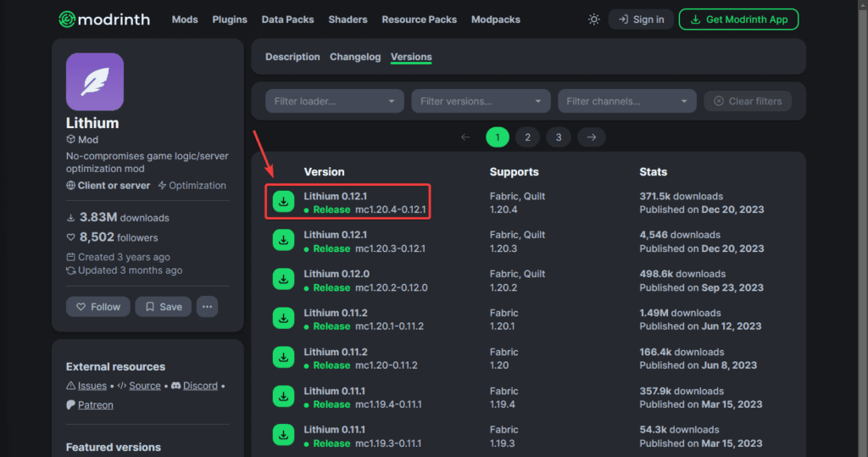Go to page 2 of versions
The height and width of the screenshot is (457, 868).
(527, 137)
